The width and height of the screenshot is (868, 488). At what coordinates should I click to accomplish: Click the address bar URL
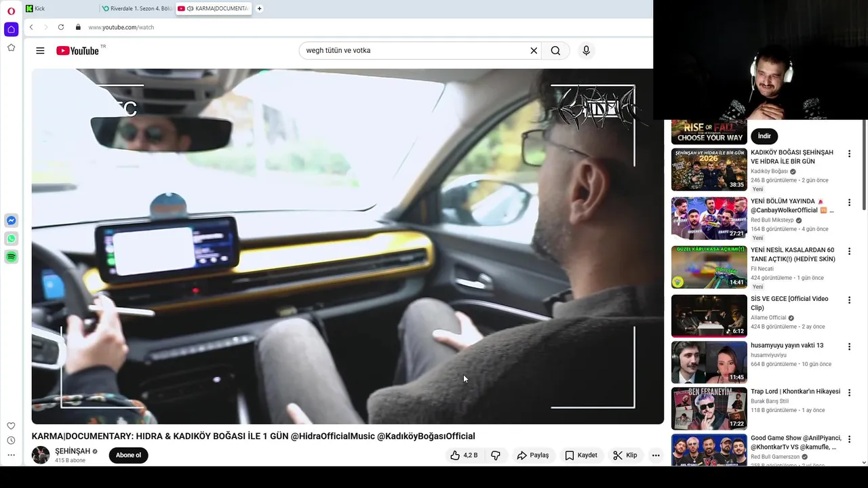[121, 27]
